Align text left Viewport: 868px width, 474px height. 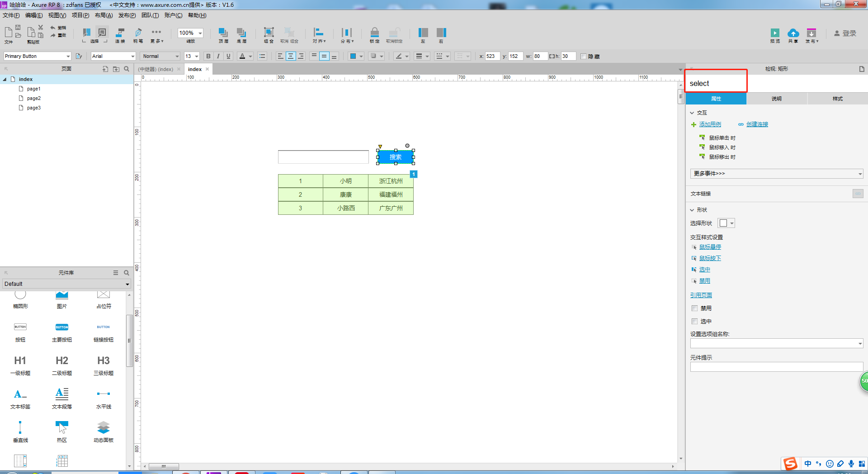click(280, 56)
